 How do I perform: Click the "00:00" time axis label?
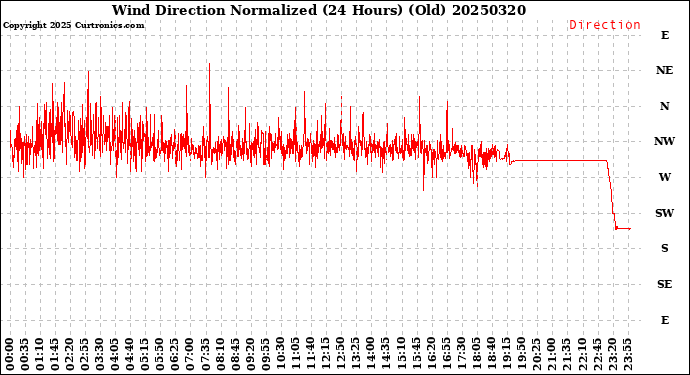10,354
